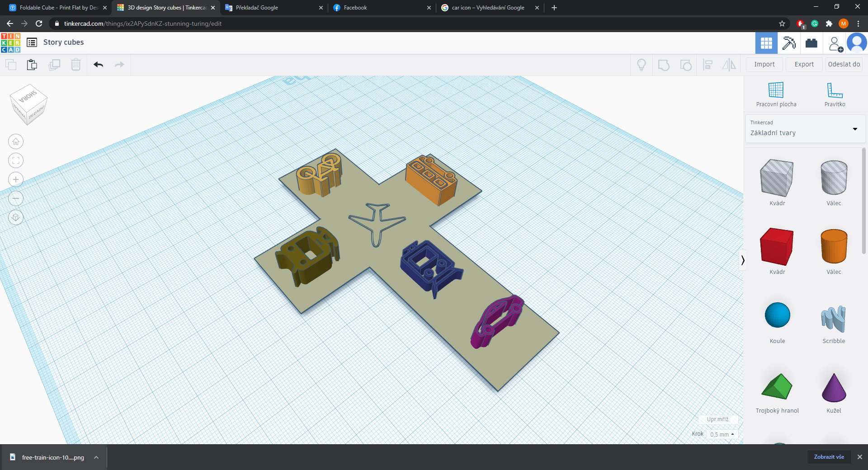The image size is (868, 470).
Task: Open the Bricks mode icon
Action: 811,43
